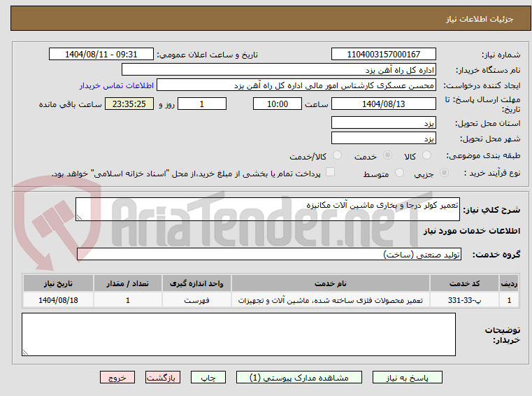Image resolution: width=532 pixels, height=396 pixels.
Task: Click the نوع فرآیند خرید label
Action: tap(492, 173)
